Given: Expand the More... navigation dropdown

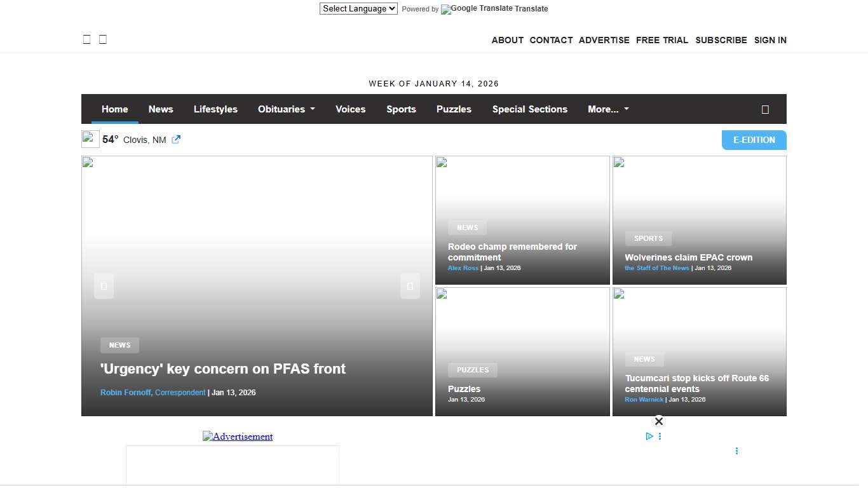Looking at the screenshot, I should tap(608, 109).
